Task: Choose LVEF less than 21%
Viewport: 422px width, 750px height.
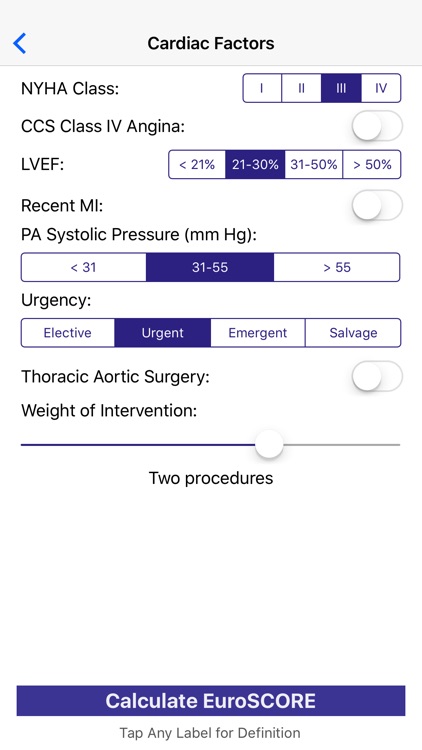Action: point(197,165)
